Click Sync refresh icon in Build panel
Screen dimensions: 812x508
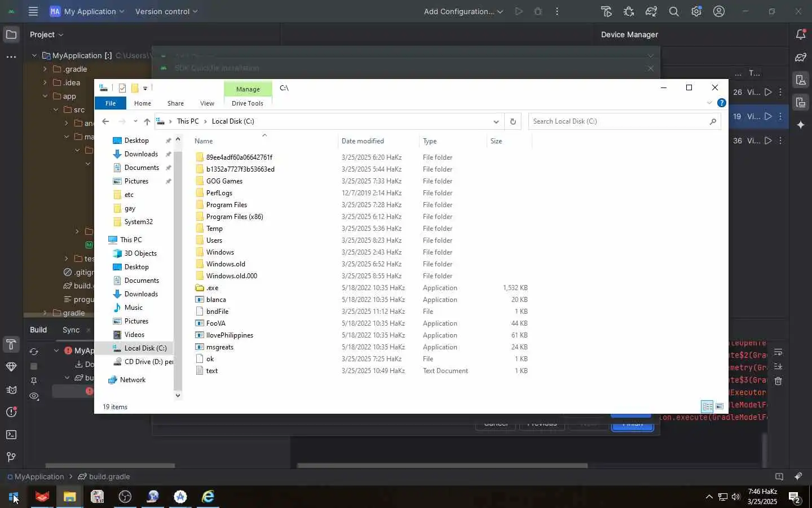click(34, 351)
